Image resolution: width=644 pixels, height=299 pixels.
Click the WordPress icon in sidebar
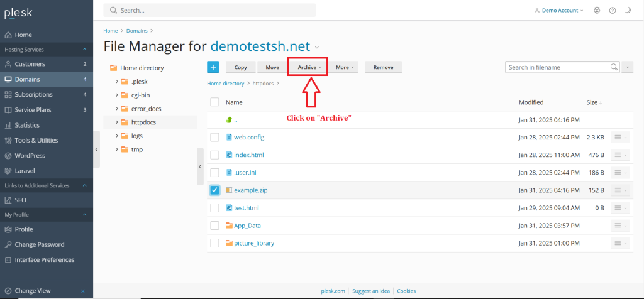[8, 156]
